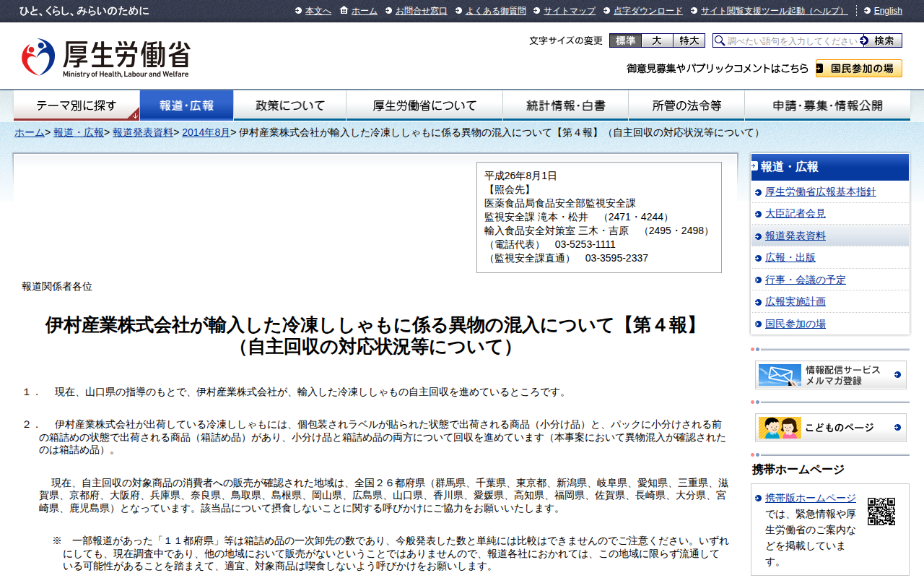This screenshot has width=924, height=578.
Task: Click the ひと、くらし、みらいのために slogan
Action: coord(84,11)
